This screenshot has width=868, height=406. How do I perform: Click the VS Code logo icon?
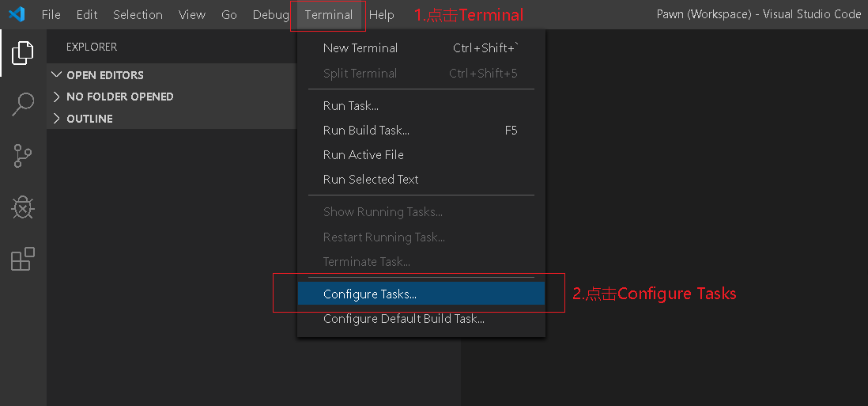click(17, 15)
